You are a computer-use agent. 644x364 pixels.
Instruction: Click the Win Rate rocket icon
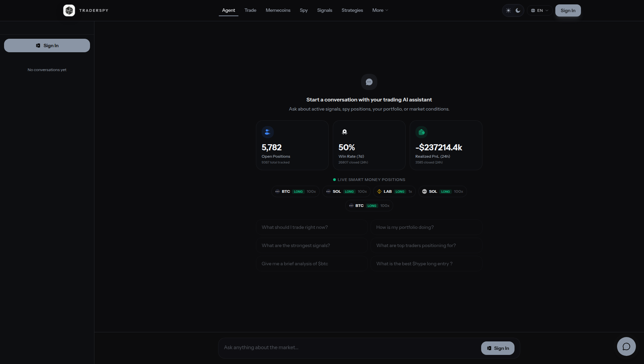(x=345, y=132)
